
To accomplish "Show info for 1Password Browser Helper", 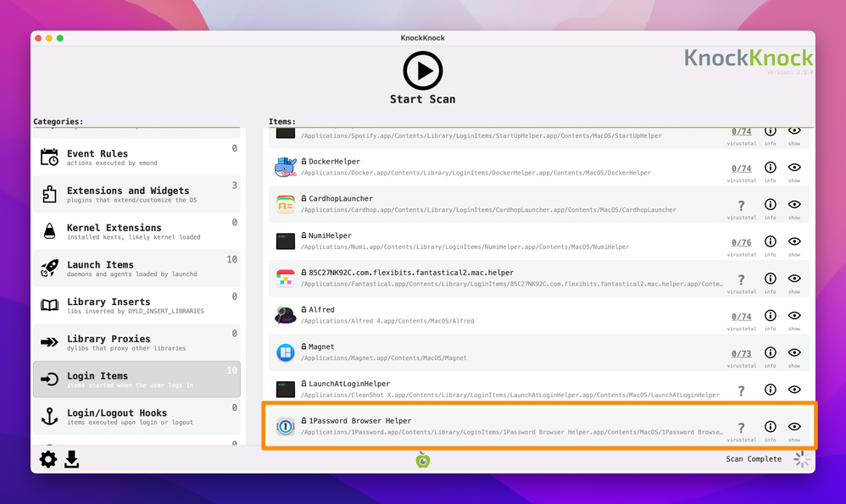I will point(770,428).
